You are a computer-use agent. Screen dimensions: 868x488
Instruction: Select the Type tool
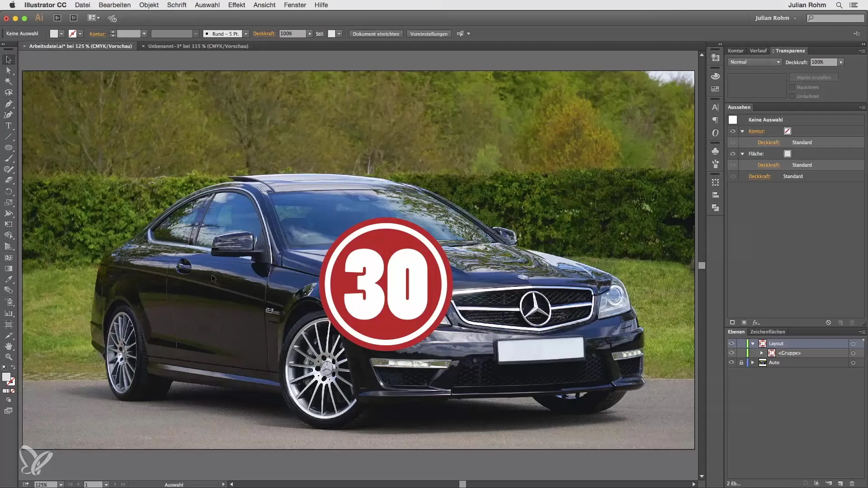[8, 126]
